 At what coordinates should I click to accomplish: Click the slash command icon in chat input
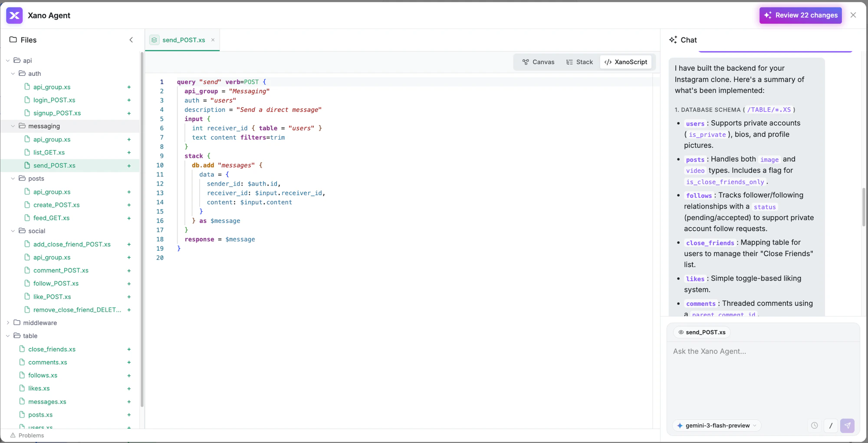[x=831, y=426]
